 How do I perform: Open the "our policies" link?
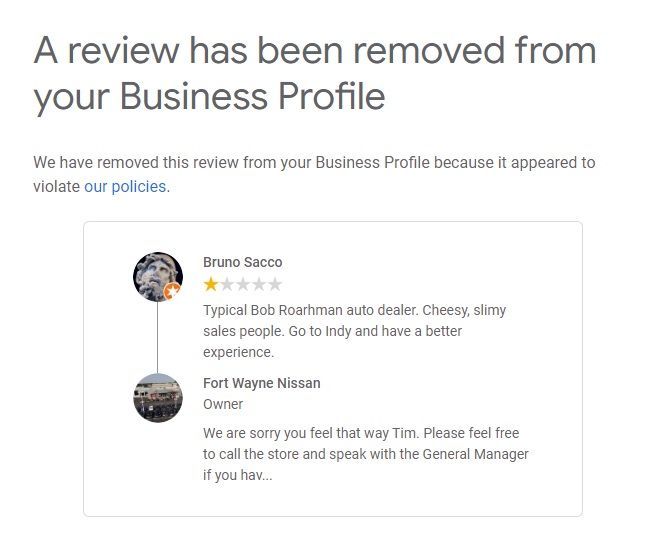[x=125, y=186]
